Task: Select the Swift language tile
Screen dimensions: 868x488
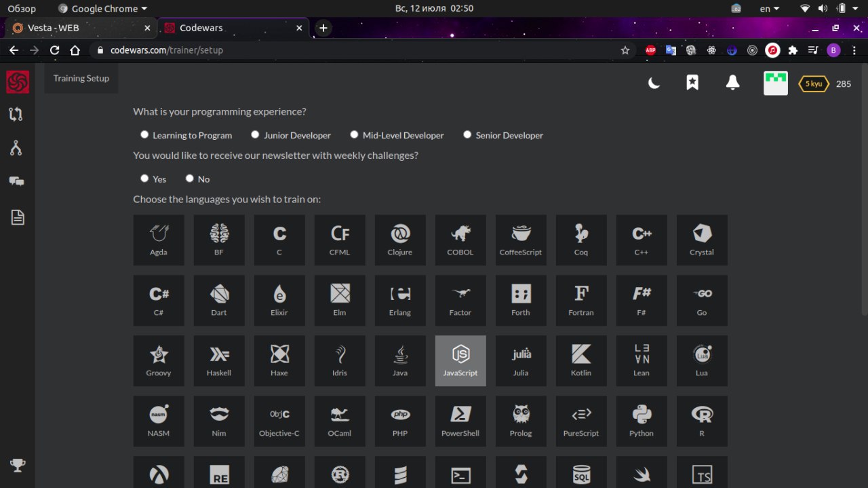Action: click(x=642, y=472)
